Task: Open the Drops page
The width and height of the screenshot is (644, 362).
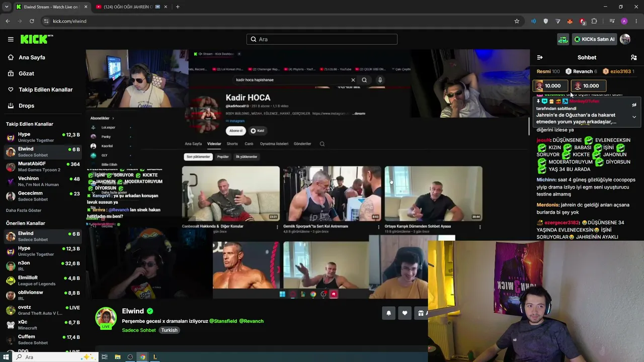Action: pos(26,106)
